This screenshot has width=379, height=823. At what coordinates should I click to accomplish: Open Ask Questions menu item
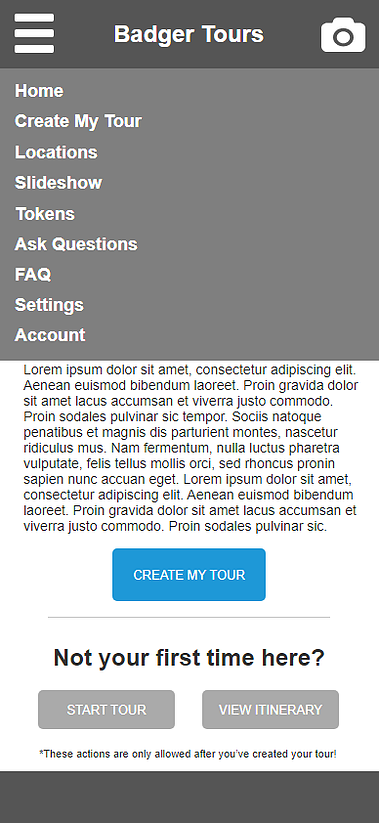(x=76, y=244)
